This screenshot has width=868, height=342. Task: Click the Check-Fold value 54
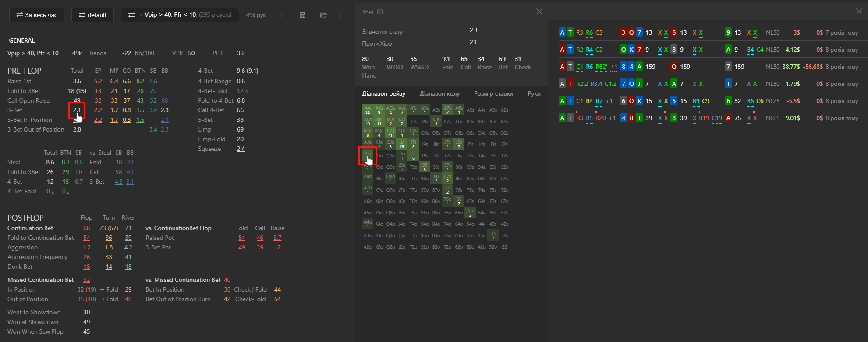(277, 299)
